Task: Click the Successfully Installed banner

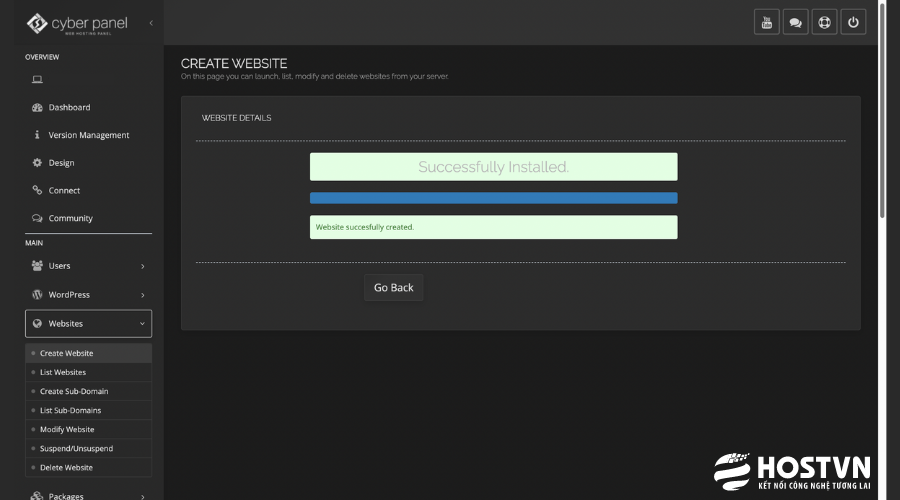Action: pyautogui.click(x=494, y=166)
